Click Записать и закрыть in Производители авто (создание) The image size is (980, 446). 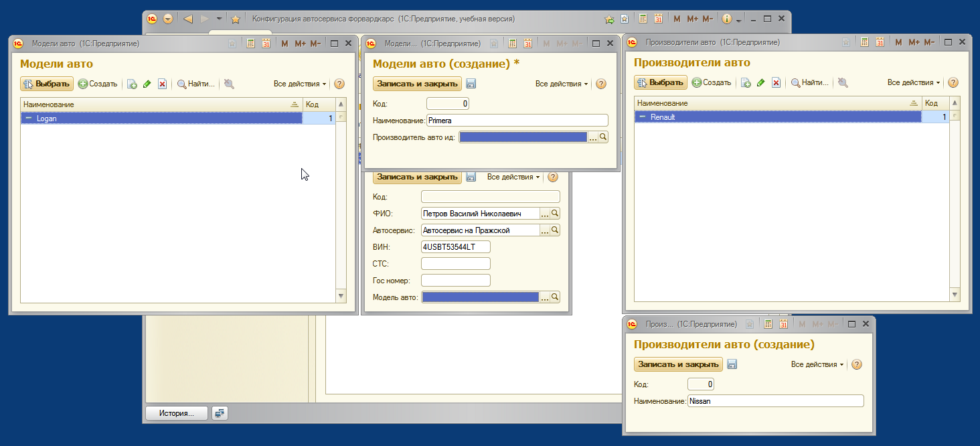pos(679,365)
